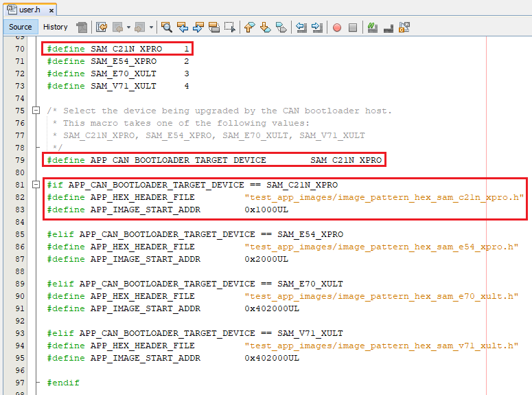The height and width of the screenshot is (395, 532).
Task: Switch to the History view tab
Action: pyautogui.click(x=56, y=27)
